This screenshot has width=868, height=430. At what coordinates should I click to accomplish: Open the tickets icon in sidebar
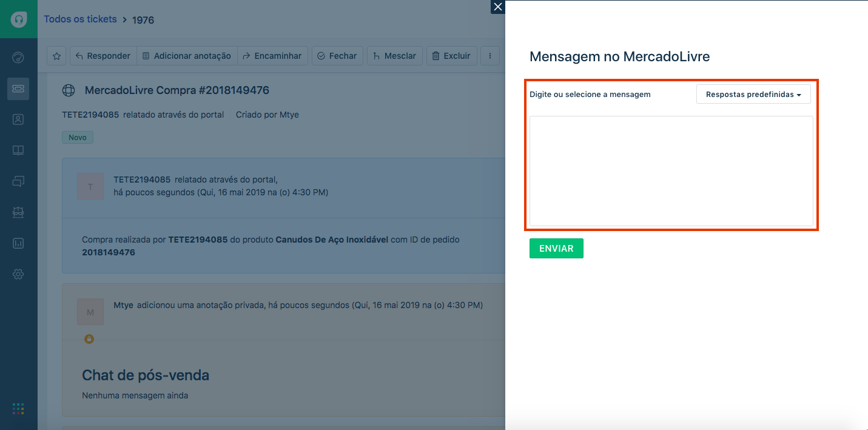coord(18,89)
